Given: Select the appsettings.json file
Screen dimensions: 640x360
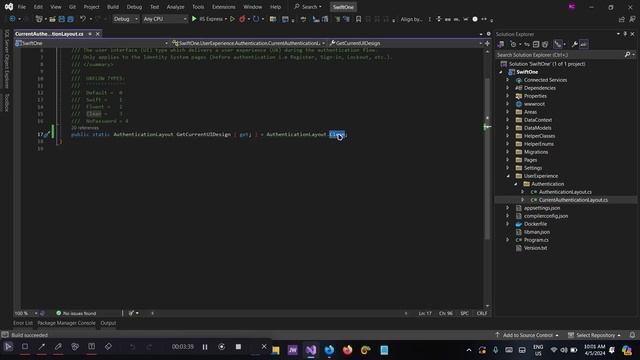Looking at the screenshot, I should 542,208.
